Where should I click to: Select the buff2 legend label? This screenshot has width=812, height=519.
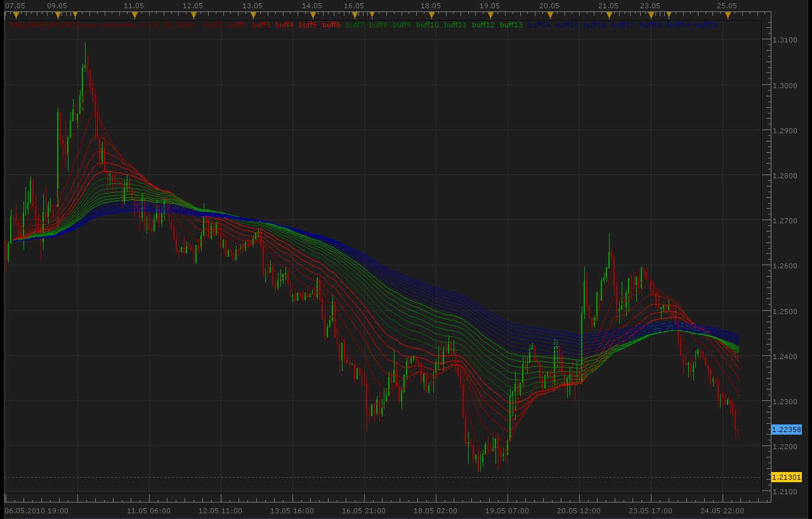click(237, 25)
